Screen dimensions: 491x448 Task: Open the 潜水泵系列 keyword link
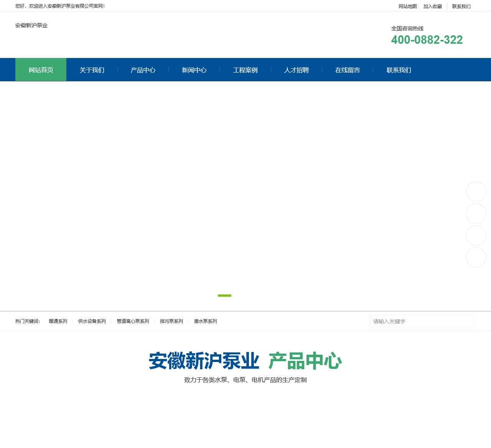205,321
